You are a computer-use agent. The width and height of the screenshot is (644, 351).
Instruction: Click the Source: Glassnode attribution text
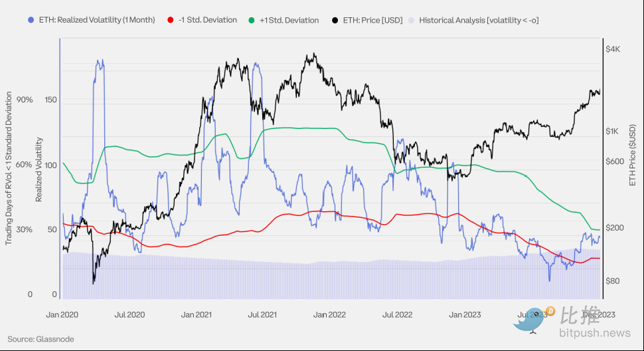tap(41, 339)
